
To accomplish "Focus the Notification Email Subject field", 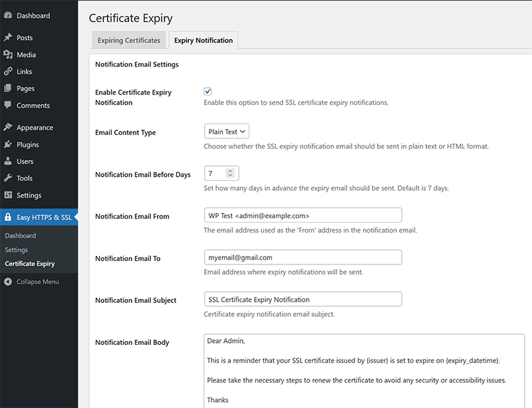I will click(x=303, y=299).
